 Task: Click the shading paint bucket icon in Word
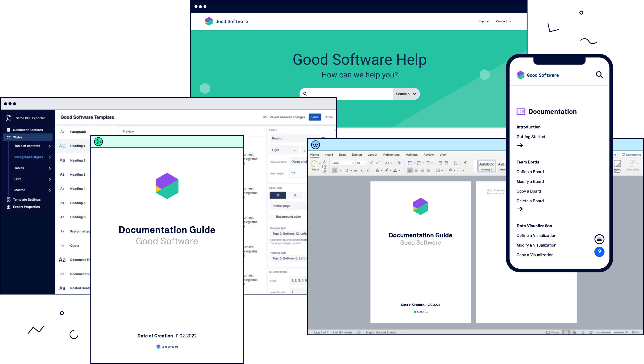[x=450, y=170]
